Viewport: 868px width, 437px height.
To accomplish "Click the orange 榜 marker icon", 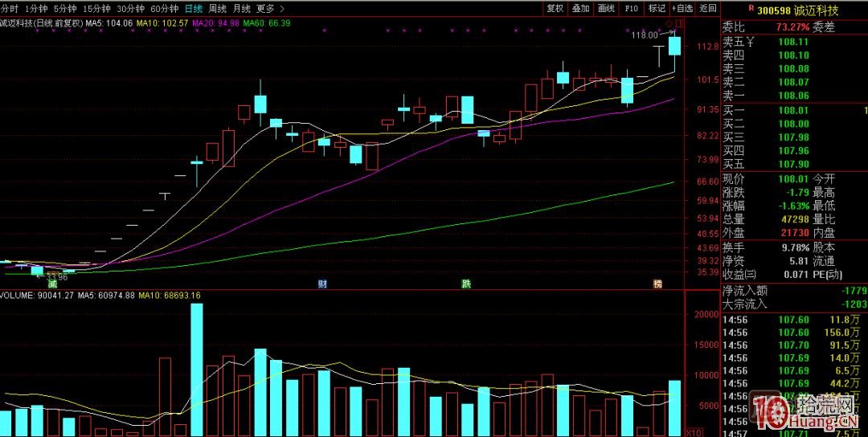I will 657,284.
